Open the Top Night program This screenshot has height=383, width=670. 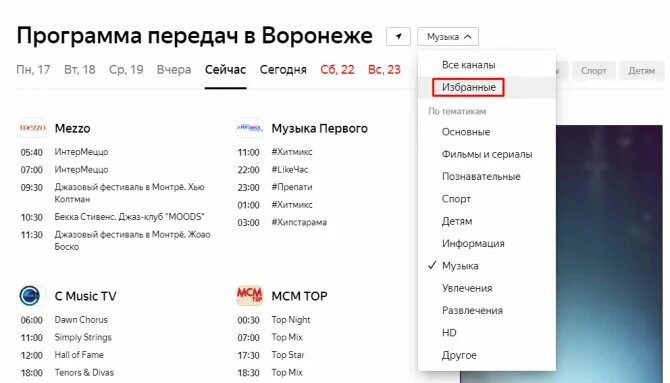(291, 320)
